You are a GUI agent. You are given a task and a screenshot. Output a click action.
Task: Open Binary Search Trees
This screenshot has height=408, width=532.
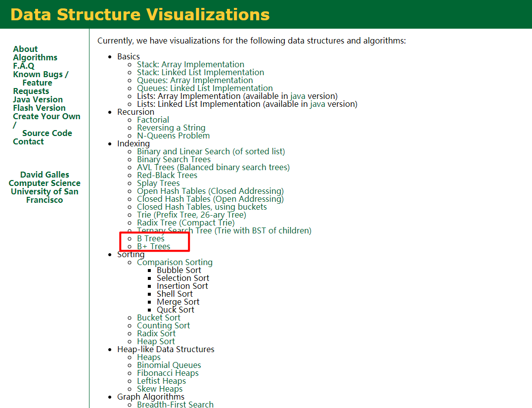(x=174, y=160)
